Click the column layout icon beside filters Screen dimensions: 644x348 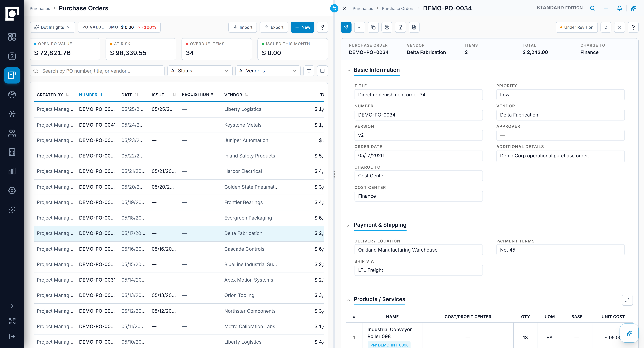click(322, 71)
